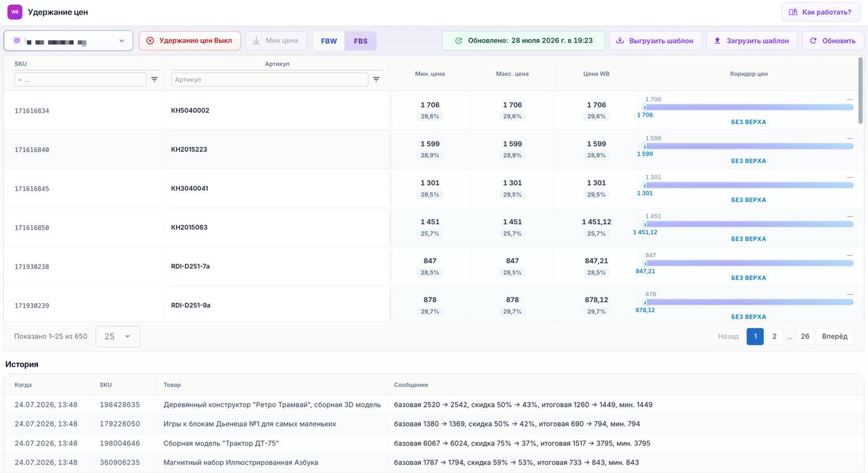Click article KH2015063
868x473 pixels.
pyautogui.click(x=189, y=228)
